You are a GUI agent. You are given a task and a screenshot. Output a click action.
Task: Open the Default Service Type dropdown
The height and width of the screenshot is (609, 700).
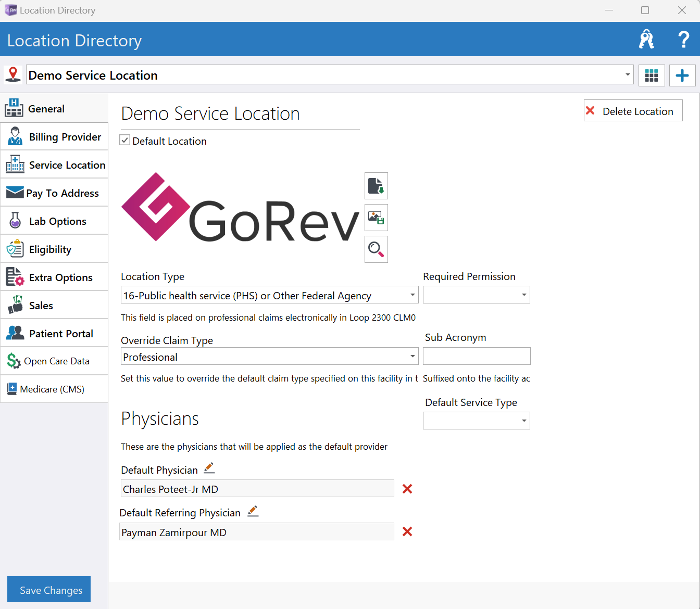pyautogui.click(x=524, y=421)
